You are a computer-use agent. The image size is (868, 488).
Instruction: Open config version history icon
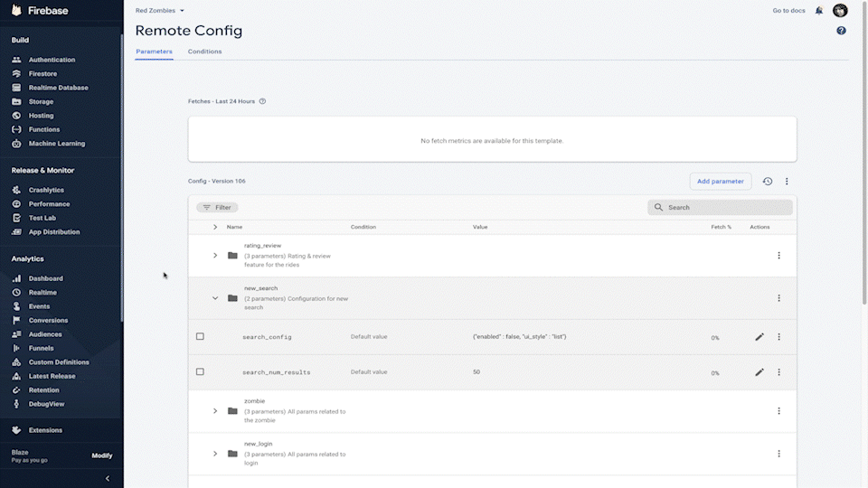pyautogui.click(x=768, y=181)
